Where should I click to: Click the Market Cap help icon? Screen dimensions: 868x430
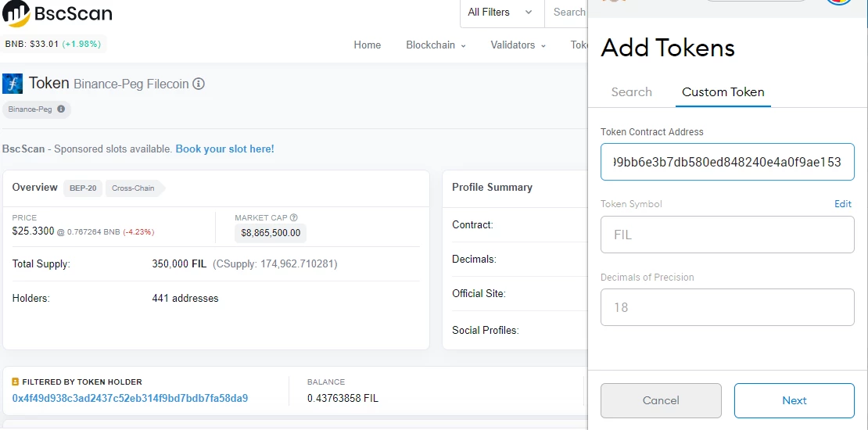tap(294, 217)
